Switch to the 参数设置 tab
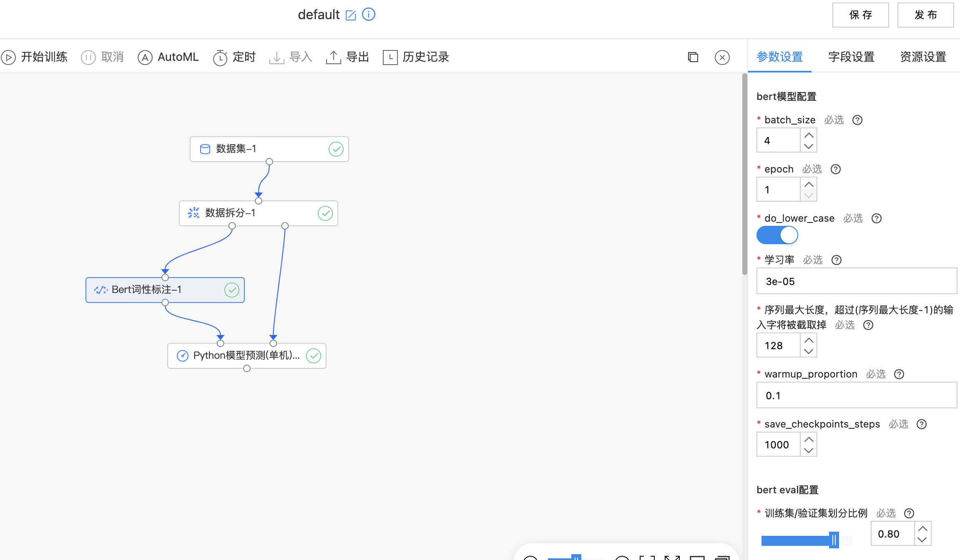The height and width of the screenshot is (560, 960). 780,57
